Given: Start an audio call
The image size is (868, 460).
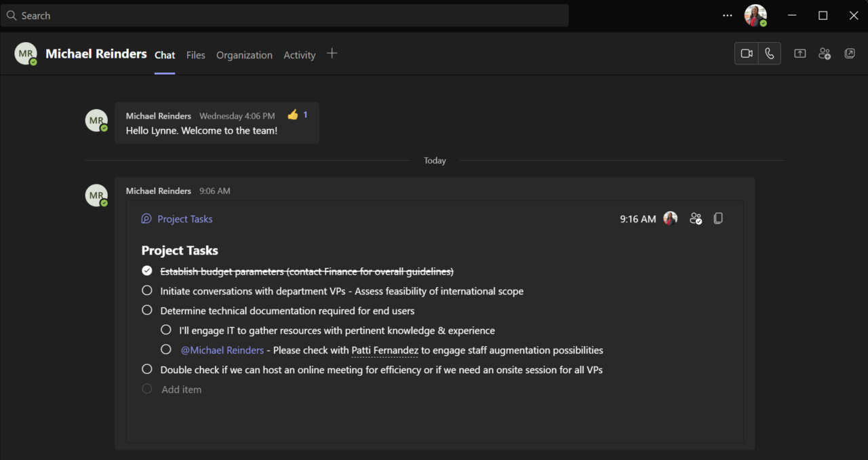Looking at the screenshot, I should (x=770, y=53).
